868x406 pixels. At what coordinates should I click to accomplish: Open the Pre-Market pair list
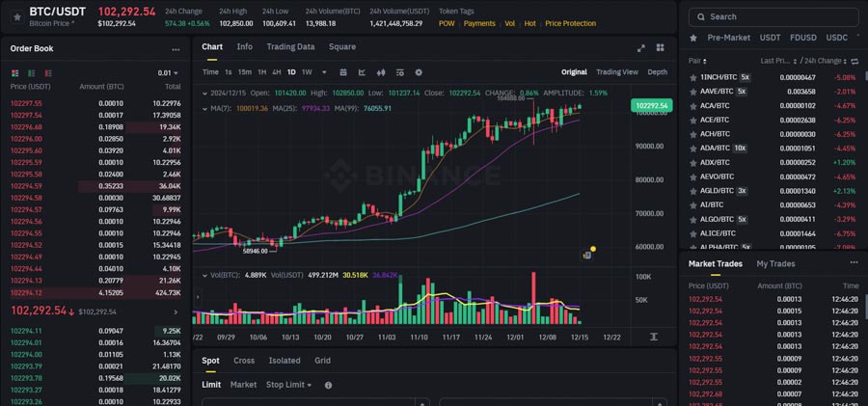point(729,38)
